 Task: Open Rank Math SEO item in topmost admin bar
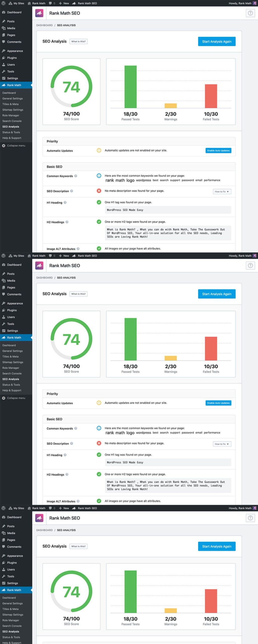click(x=84, y=3)
